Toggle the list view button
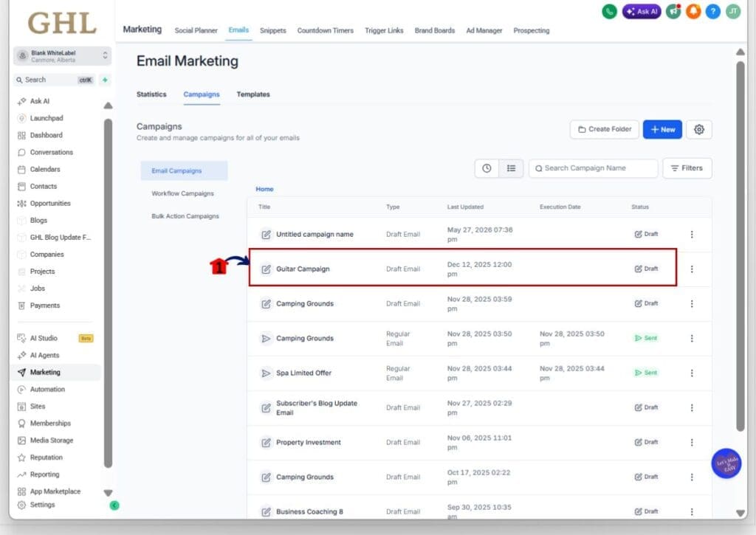 click(511, 168)
